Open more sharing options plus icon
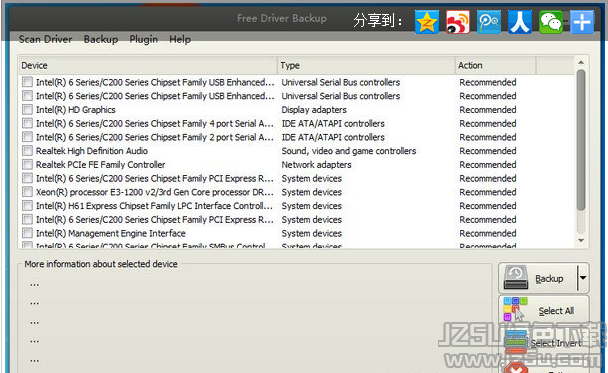 (x=582, y=22)
